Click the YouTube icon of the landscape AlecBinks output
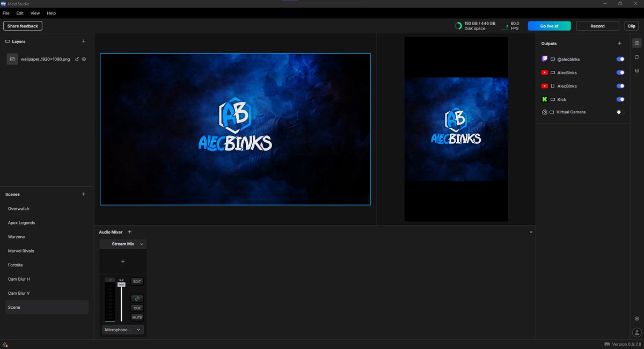 pyautogui.click(x=545, y=72)
